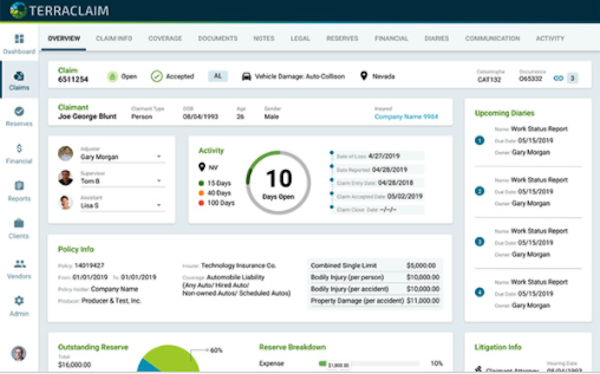Click the linked claims chain icon

pyautogui.click(x=558, y=78)
